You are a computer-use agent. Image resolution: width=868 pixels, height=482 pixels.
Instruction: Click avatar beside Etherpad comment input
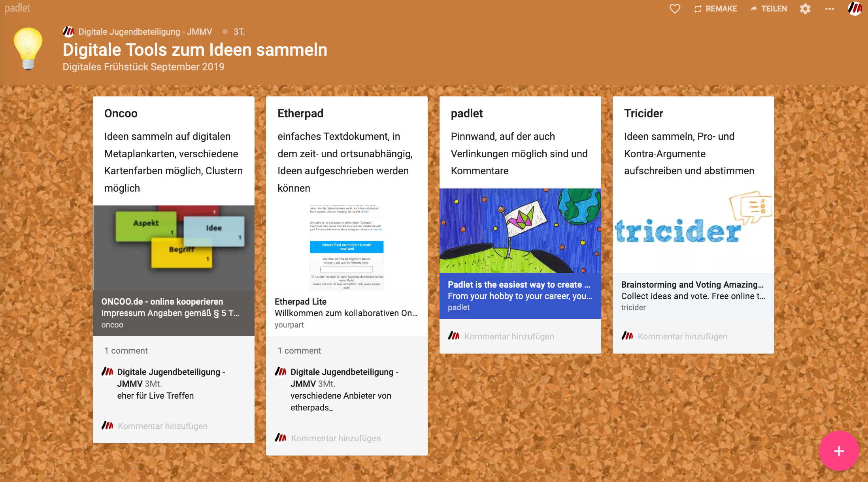281,438
